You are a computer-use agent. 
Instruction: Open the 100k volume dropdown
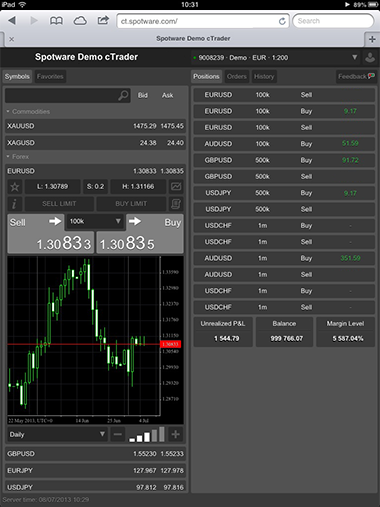95,221
